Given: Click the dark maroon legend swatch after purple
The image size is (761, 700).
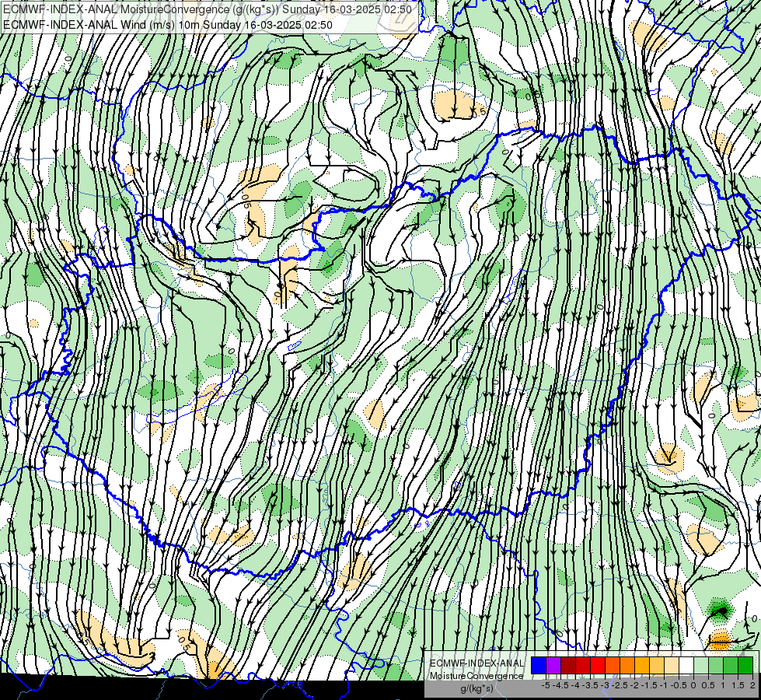Looking at the screenshot, I should pos(568,666).
